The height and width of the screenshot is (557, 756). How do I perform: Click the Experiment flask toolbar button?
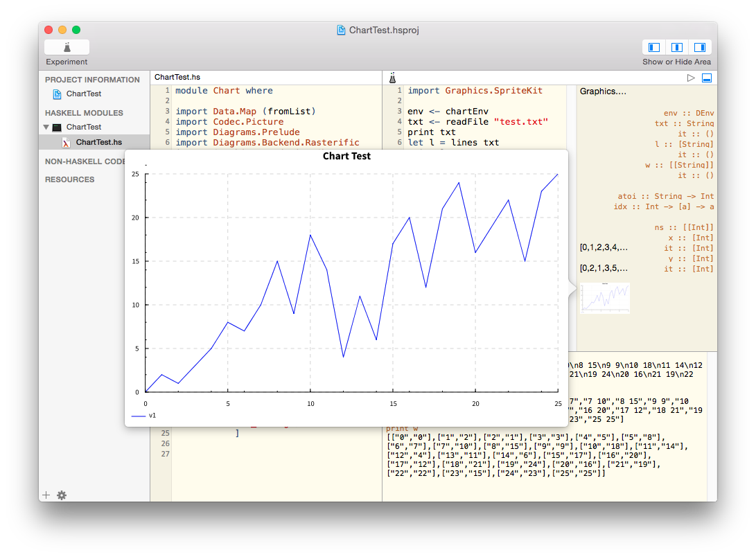(x=67, y=47)
